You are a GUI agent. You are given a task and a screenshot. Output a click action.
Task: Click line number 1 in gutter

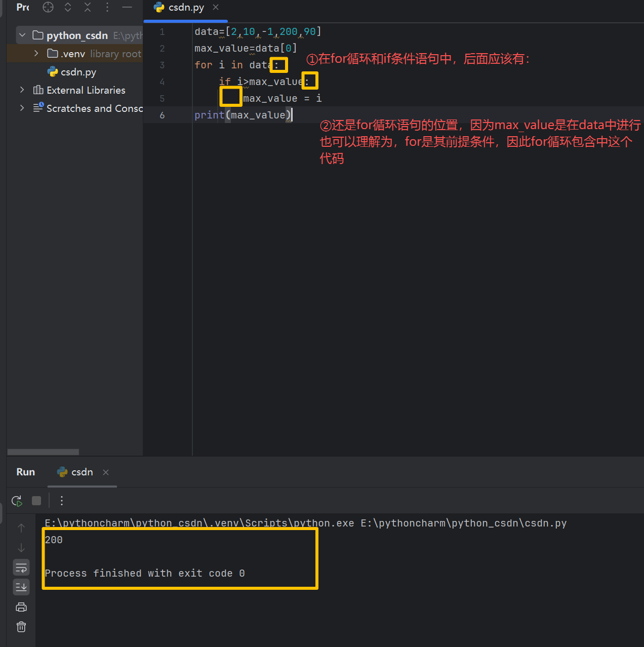click(x=162, y=31)
